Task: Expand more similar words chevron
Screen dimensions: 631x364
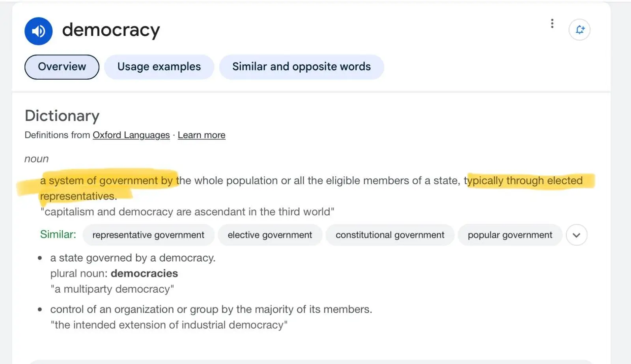Action: click(x=576, y=235)
